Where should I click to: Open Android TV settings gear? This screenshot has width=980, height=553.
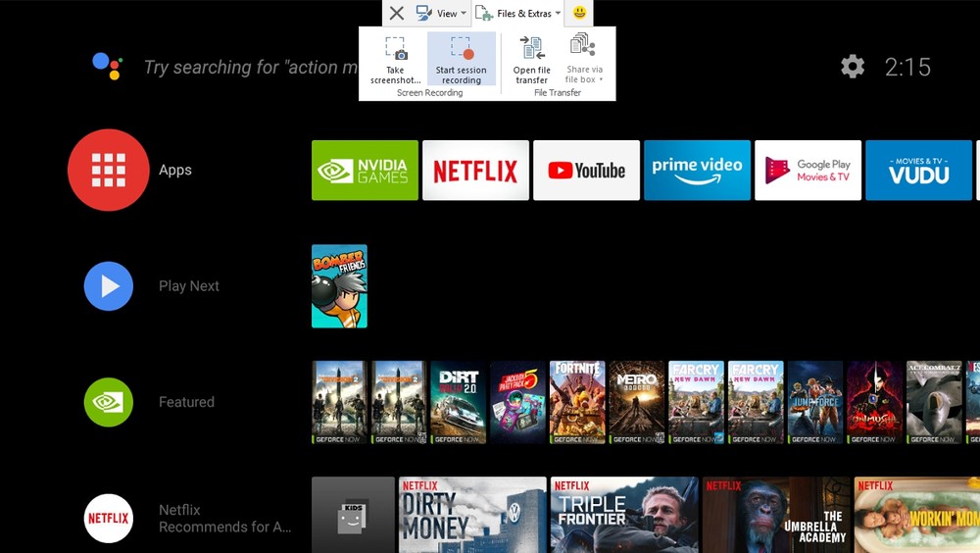853,67
